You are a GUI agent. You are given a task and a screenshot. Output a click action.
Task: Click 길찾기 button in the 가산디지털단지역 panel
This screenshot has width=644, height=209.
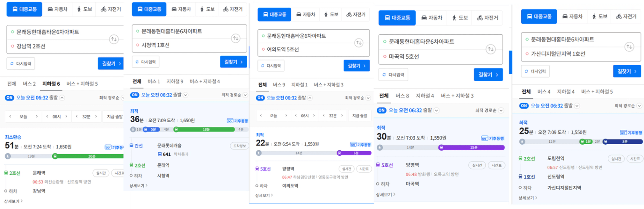627,71
